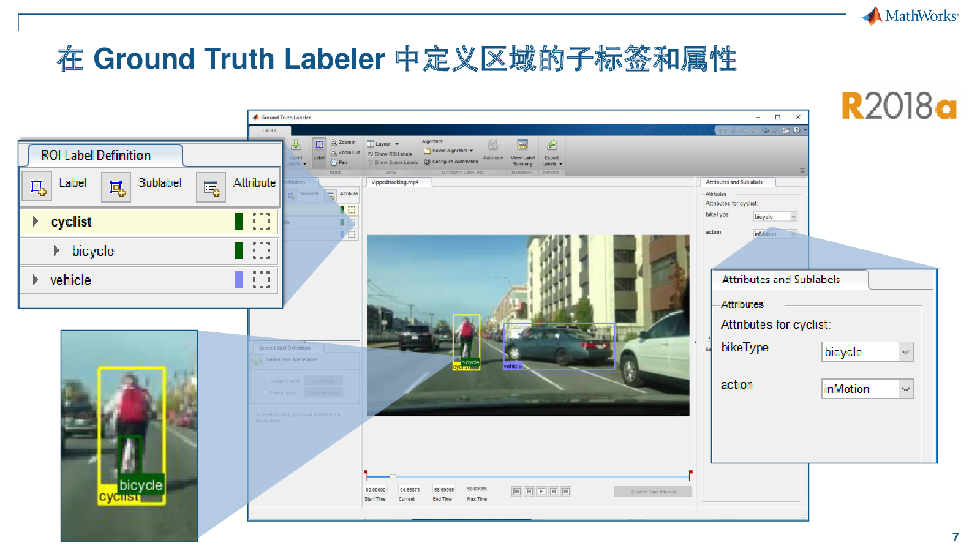Image resolution: width=980 pixels, height=551 pixels.
Task: Collapse the ribbon with the arrow
Action: tap(802, 170)
